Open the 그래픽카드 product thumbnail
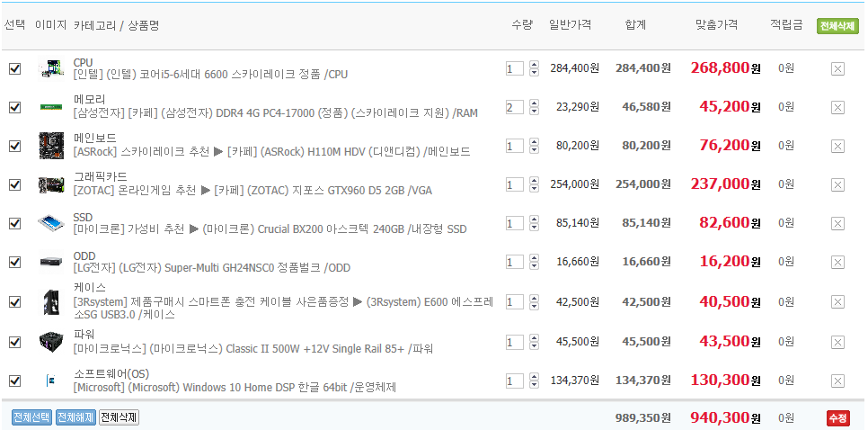Screen dimensions: 868x430 [51, 185]
